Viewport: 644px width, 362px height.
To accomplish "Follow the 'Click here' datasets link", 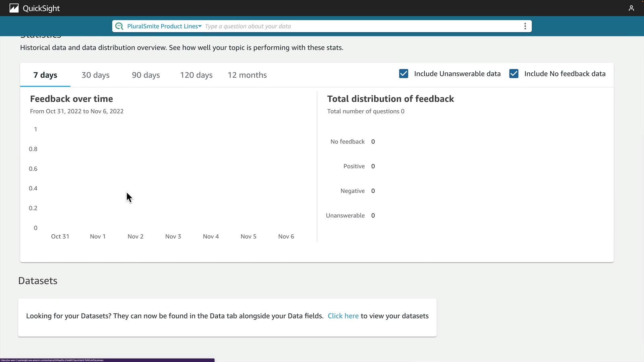I will pyautogui.click(x=343, y=316).
